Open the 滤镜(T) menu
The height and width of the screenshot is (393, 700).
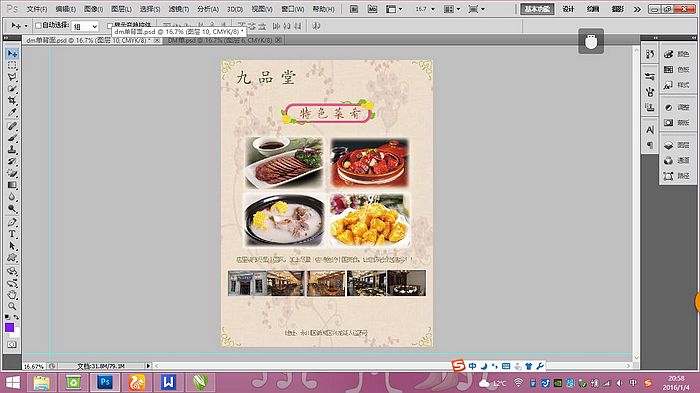(179, 9)
